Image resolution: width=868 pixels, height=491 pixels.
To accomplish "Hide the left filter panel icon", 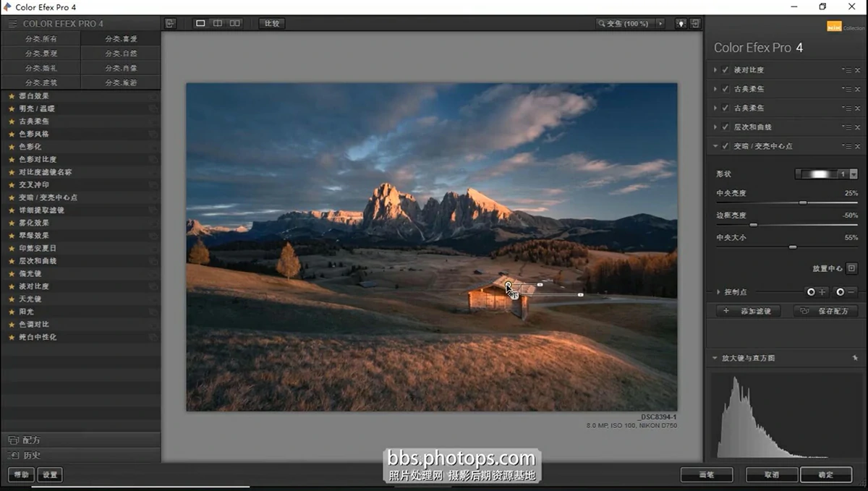I will pos(170,23).
